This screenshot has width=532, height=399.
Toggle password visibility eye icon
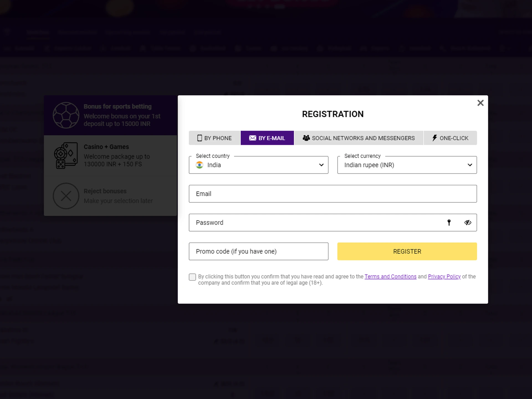tap(468, 222)
